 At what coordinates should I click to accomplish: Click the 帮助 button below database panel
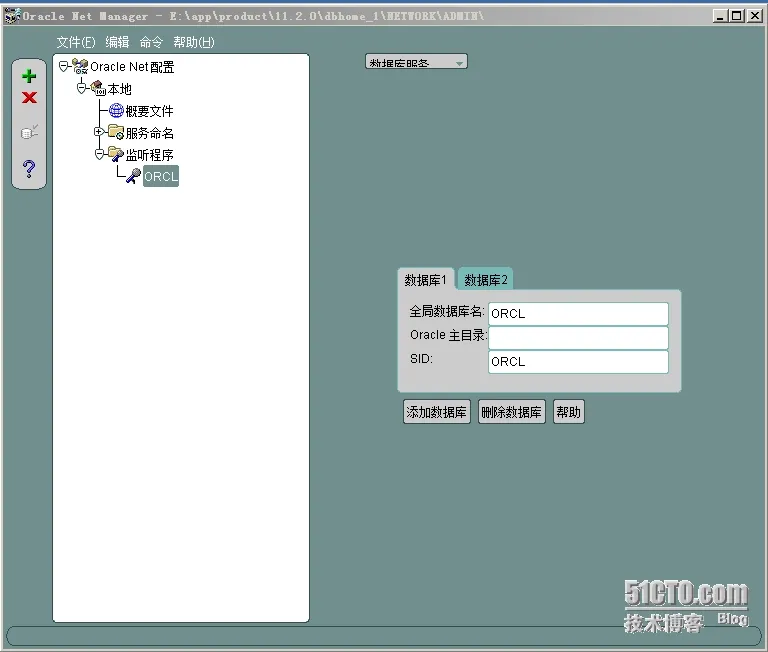point(568,412)
